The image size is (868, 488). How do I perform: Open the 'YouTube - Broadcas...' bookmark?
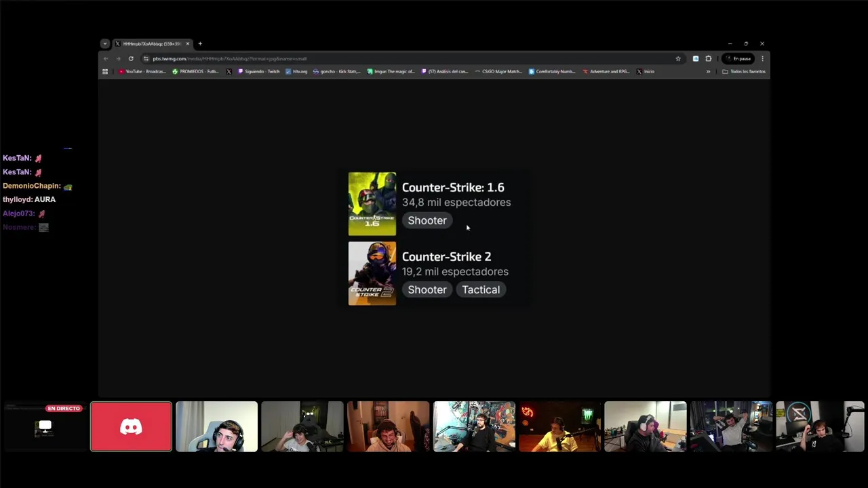142,71
